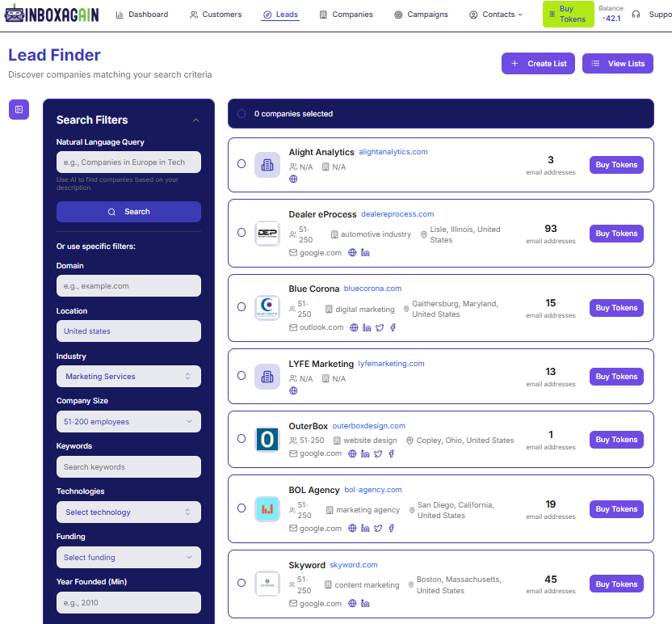Go to the Campaigns tab
This screenshot has height=624, width=672.
421,15
